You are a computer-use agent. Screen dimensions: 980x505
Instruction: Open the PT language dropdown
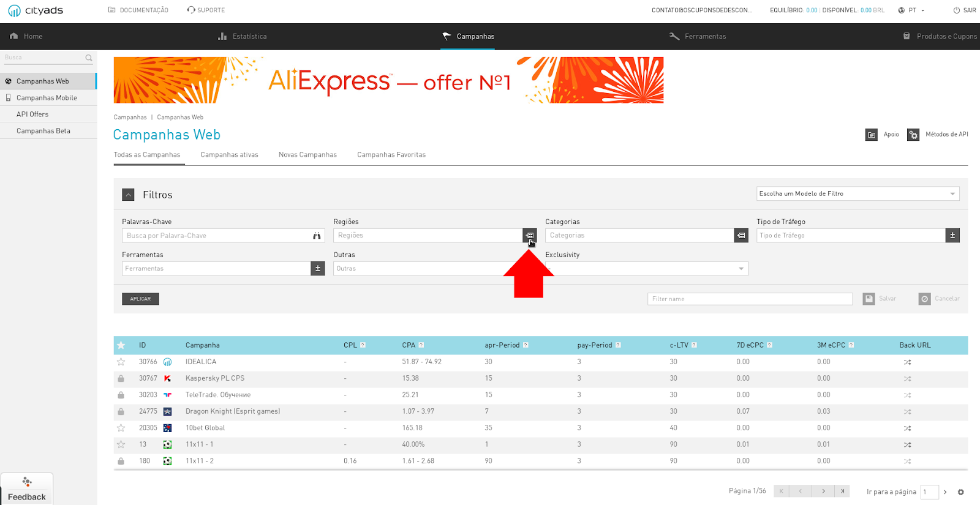(x=911, y=10)
